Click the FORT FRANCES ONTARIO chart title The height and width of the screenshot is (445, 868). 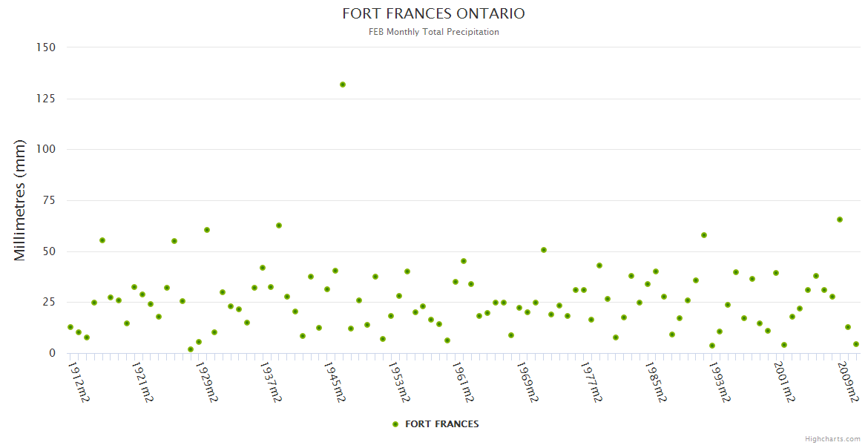[433, 13]
